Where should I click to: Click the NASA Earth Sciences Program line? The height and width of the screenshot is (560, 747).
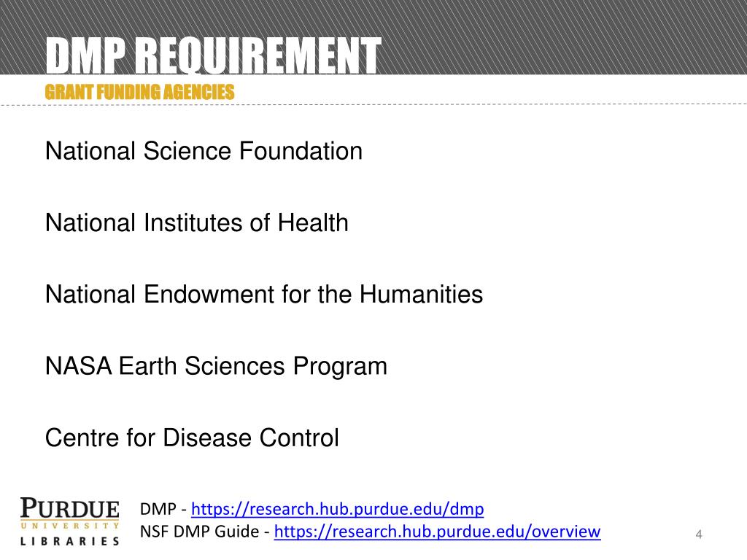pos(216,367)
